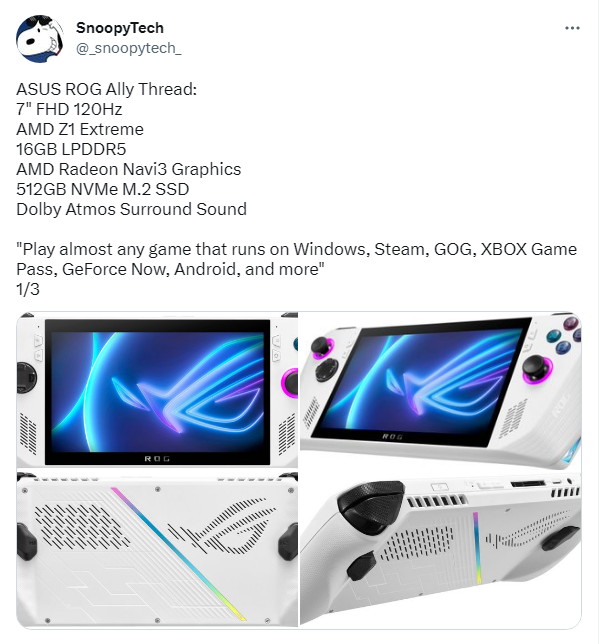Screen dimensions: 600x644
Task: Open the bottom-right trigger close-up photo
Action: coord(440,549)
